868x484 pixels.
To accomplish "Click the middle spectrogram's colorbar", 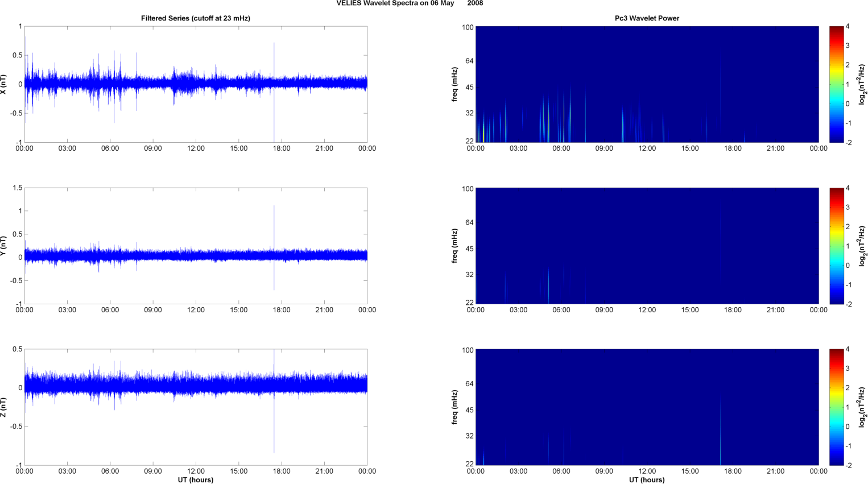I will point(836,246).
